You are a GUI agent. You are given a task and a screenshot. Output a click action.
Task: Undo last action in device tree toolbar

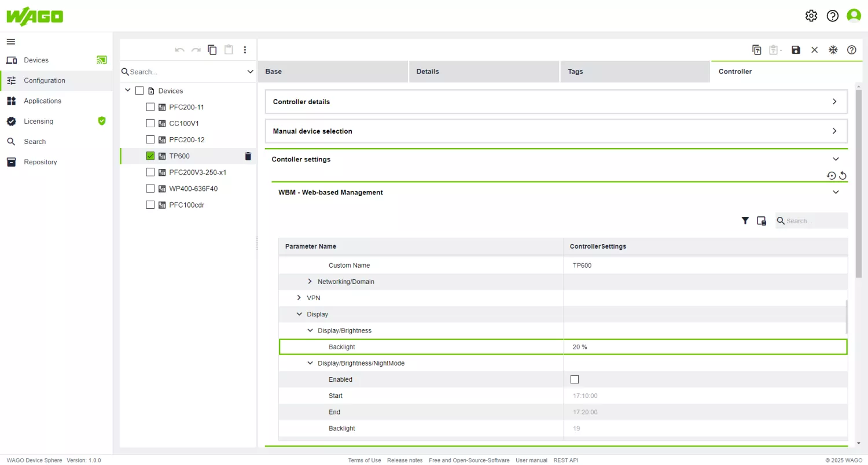tap(180, 50)
